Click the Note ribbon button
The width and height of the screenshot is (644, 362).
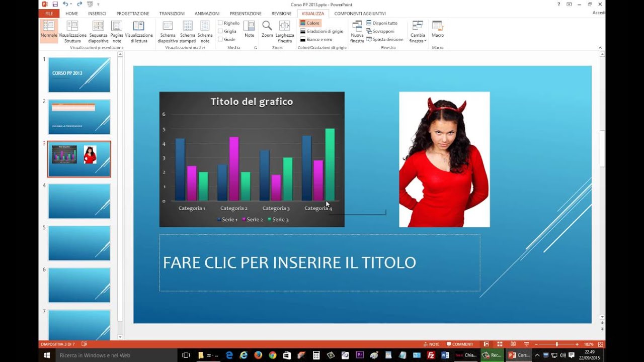point(249,29)
